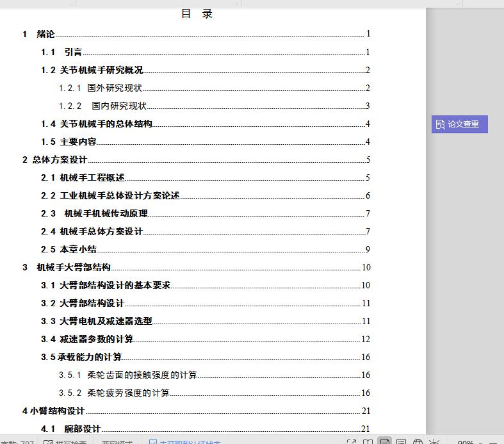This screenshot has height=444, width=504.
Task: Select '2.3 机械手机械传动原理' contents line
Action: [x=206, y=213]
